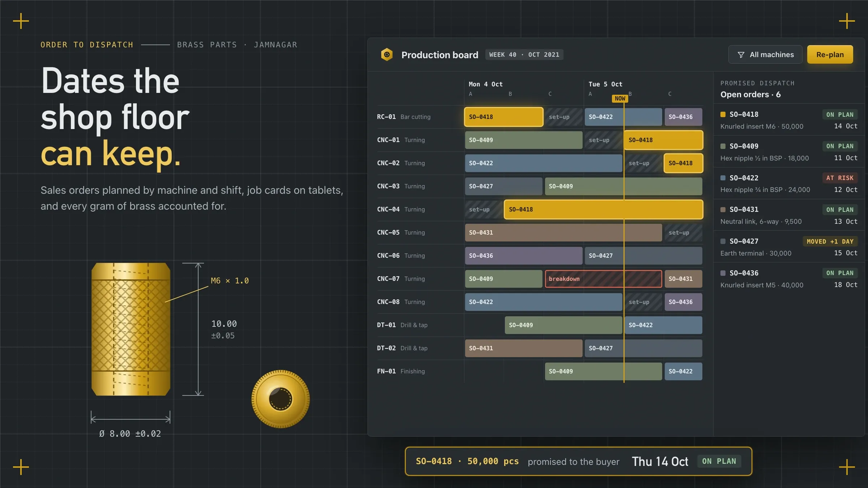Select SO-0422 bar on CNC-08 row
The height and width of the screenshot is (488, 868).
[x=544, y=302]
